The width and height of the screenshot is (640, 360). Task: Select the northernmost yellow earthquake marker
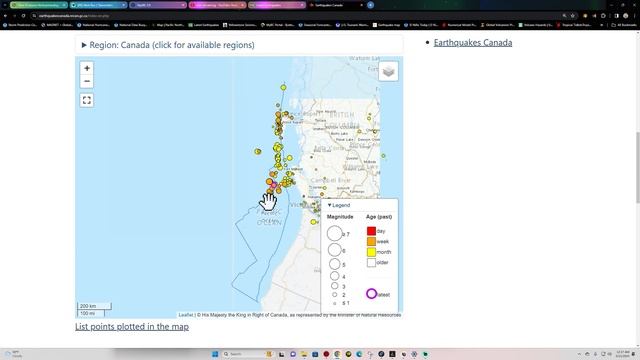283,87
